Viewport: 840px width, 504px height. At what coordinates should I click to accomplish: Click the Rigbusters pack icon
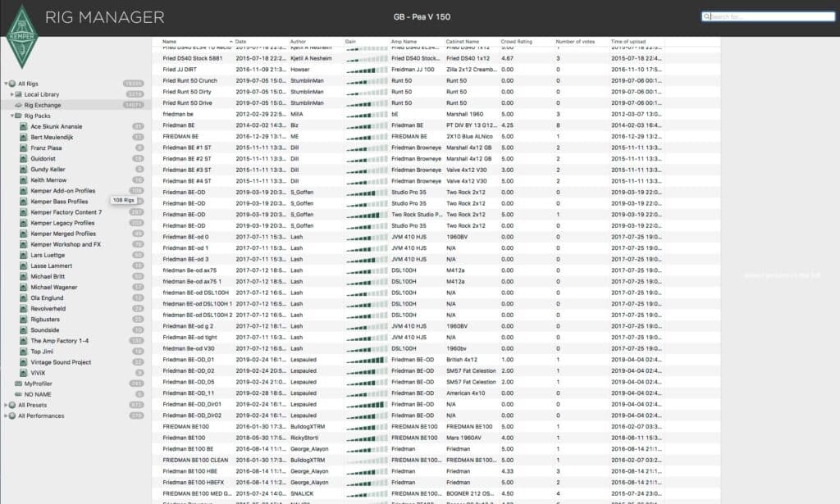24,319
